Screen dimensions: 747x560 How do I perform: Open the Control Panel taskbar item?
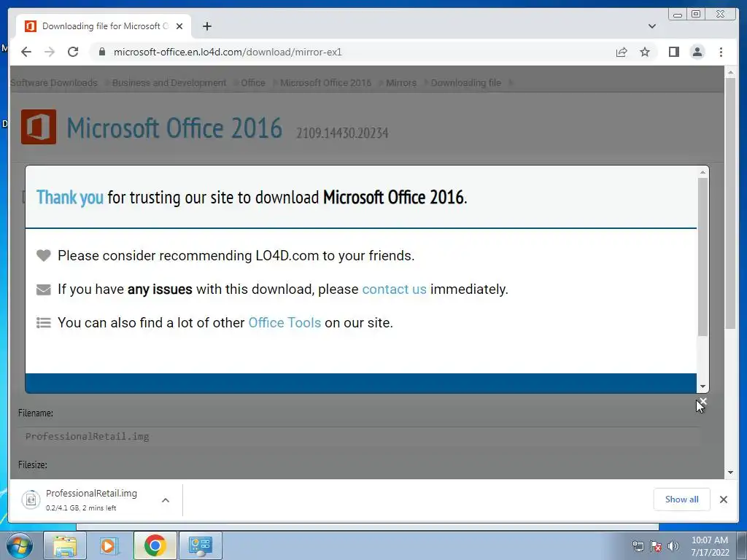(200, 545)
